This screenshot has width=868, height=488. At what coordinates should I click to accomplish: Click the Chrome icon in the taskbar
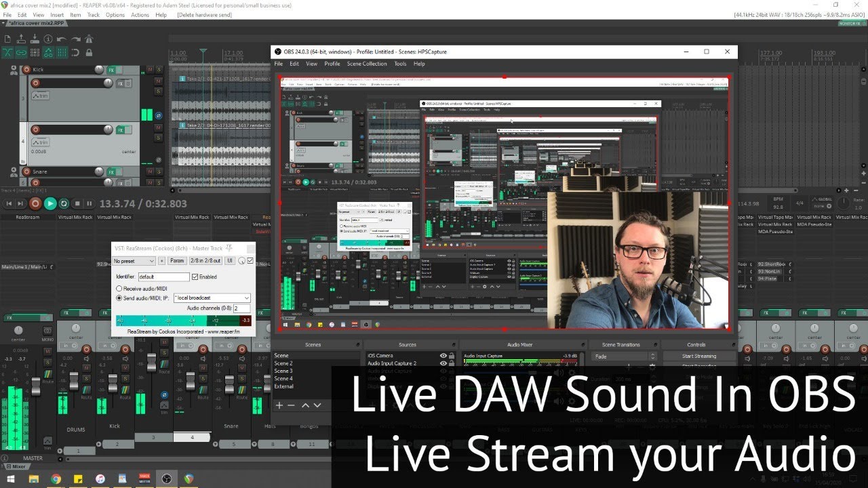click(56, 479)
